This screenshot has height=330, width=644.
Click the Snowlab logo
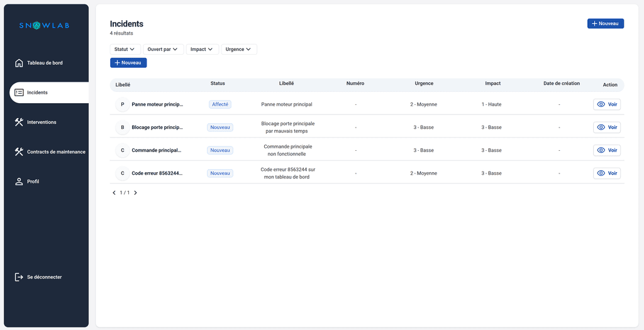click(x=44, y=26)
